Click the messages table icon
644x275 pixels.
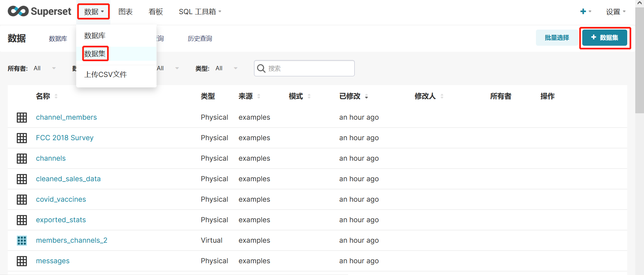point(22,261)
